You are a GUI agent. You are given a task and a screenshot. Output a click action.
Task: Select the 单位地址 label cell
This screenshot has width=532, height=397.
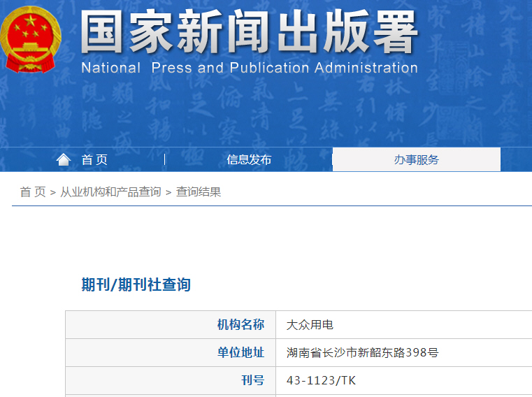[171, 352]
